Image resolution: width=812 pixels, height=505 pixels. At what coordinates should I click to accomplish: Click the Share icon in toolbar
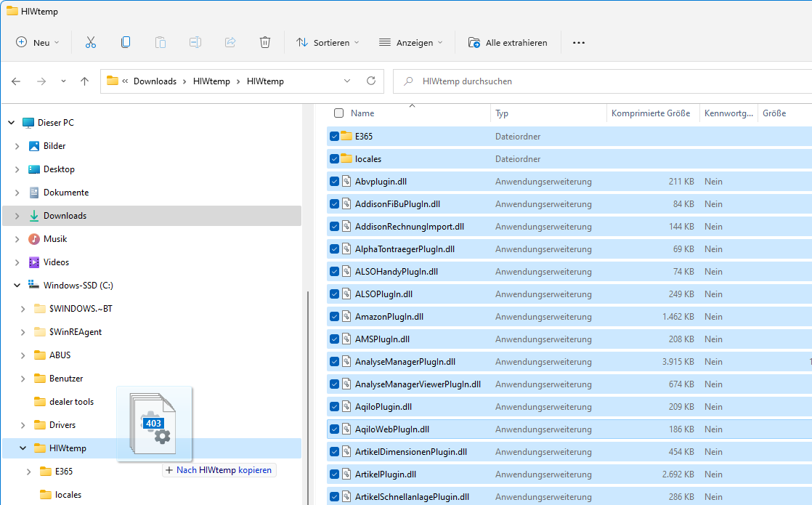point(230,43)
